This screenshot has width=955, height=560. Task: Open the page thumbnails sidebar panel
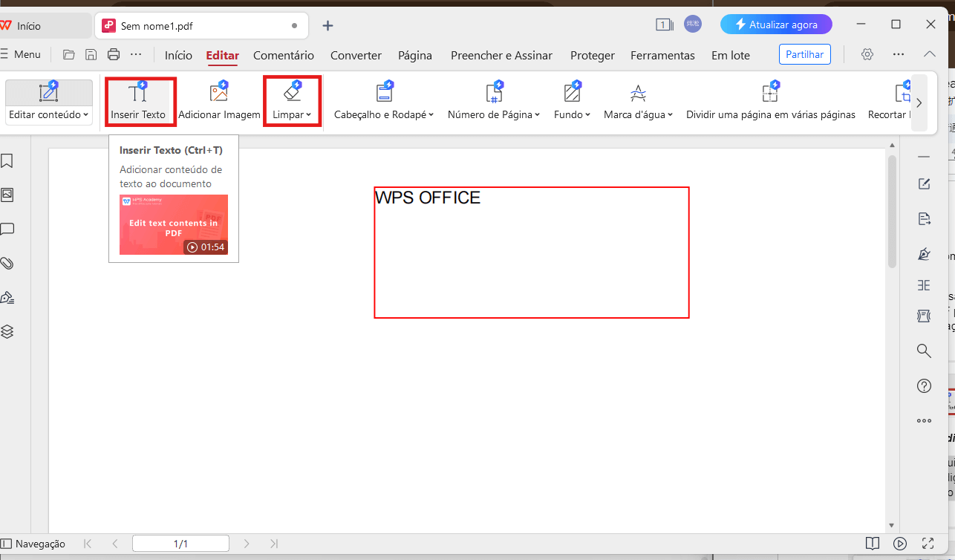point(7,195)
